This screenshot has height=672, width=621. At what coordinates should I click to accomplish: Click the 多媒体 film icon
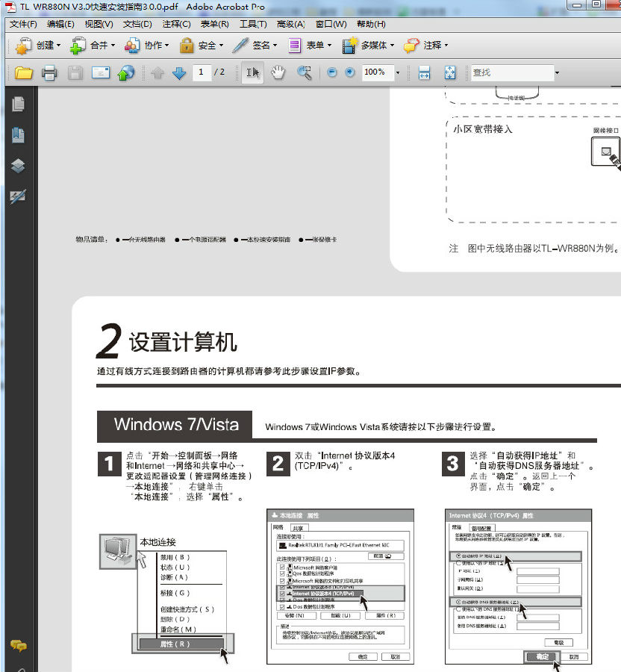click(349, 45)
